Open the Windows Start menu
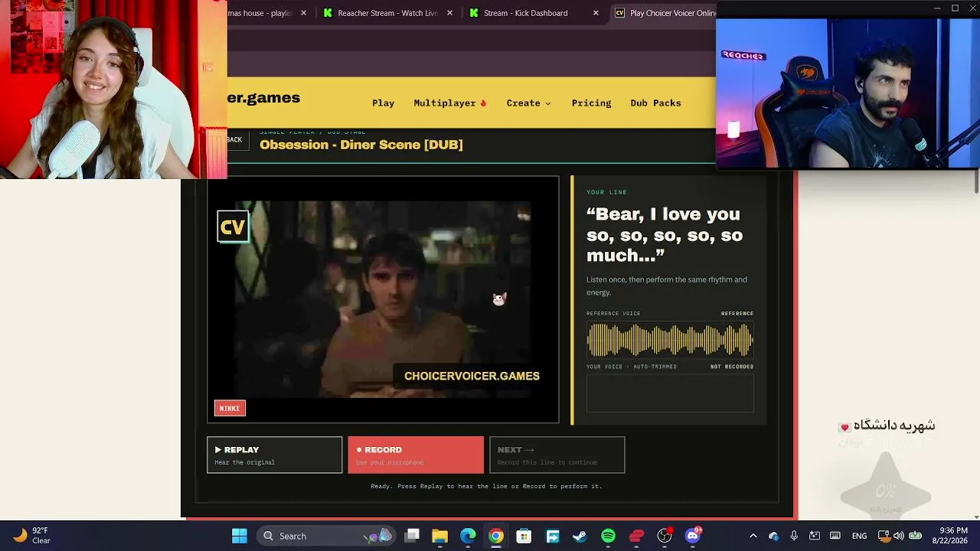This screenshot has width=980, height=551. pos(240,536)
